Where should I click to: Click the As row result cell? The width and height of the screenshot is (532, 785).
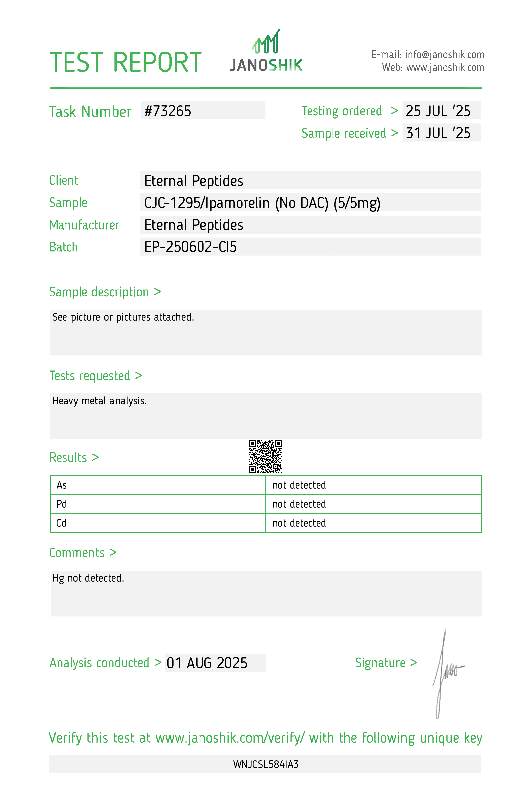pos(373,485)
